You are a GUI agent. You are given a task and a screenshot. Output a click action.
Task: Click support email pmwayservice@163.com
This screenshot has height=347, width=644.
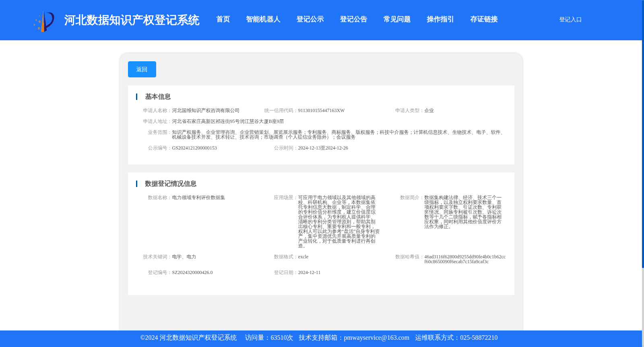[x=376, y=338]
